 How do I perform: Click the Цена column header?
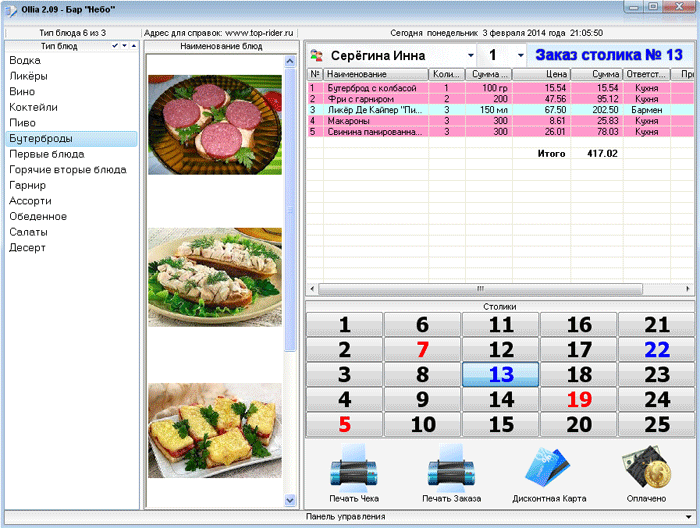point(541,74)
